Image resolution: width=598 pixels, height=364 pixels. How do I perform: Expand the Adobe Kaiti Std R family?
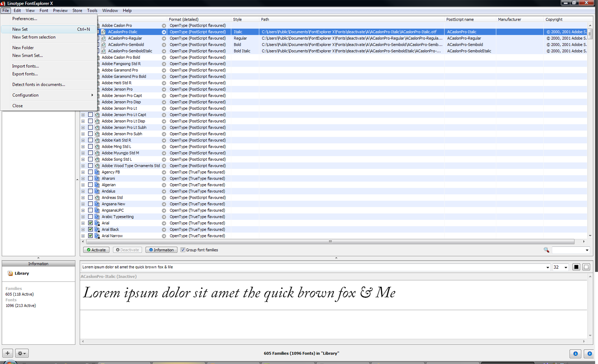click(x=83, y=140)
